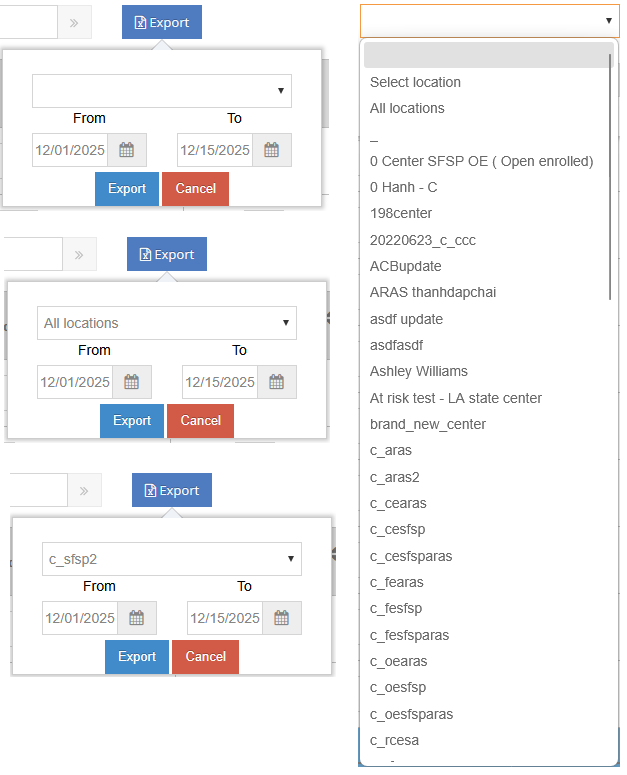Select "198center" from the location list
The width and height of the screenshot is (627, 775).
(400, 213)
